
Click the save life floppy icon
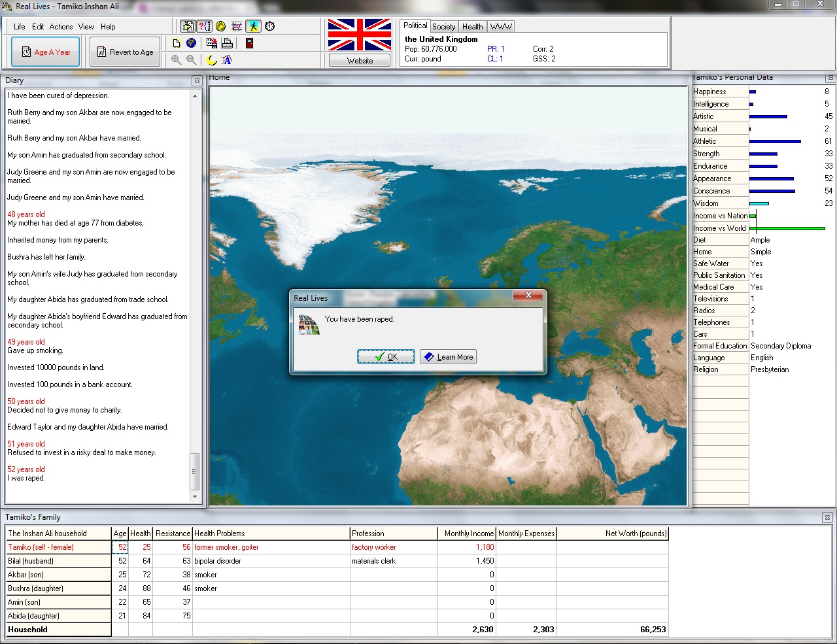[x=212, y=43]
